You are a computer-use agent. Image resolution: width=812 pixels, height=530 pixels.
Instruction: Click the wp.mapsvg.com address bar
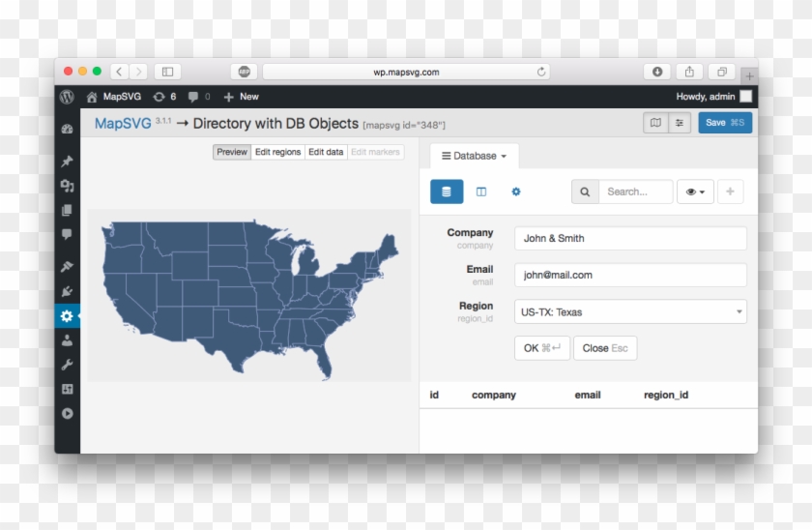tap(406, 72)
